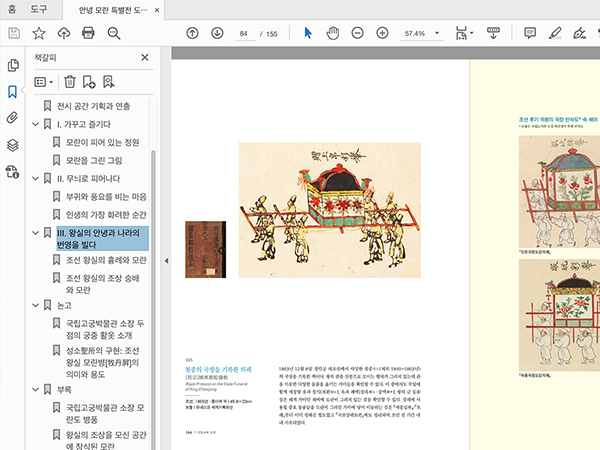The height and width of the screenshot is (450, 600).
Task: Open bookmark '모란을 그린 그림'
Action: pyautogui.click(x=94, y=160)
